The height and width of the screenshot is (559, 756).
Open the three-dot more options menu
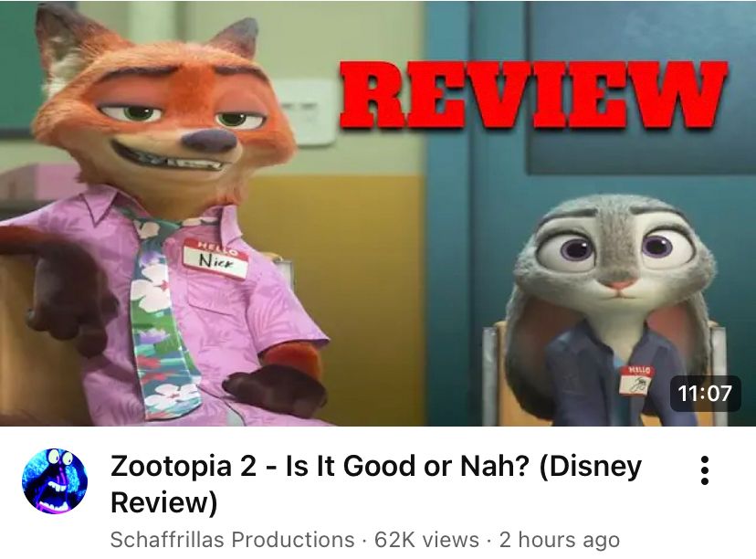click(x=704, y=470)
